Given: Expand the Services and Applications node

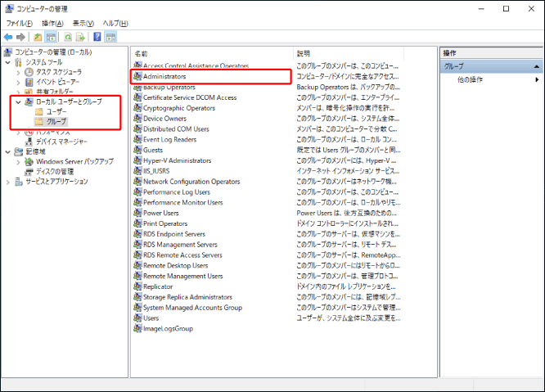Looking at the screenshot, I should pyautogui.click(x=8, y=182).
